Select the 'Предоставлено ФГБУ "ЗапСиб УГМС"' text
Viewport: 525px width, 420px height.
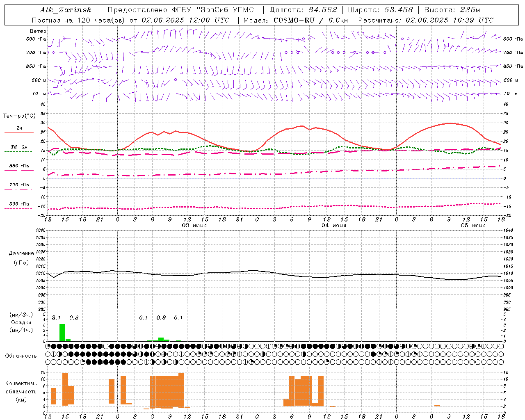pyautogui.click(x=183, y=10)
